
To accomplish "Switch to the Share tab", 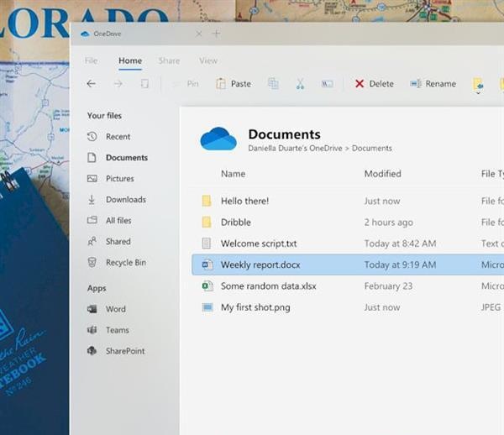I will click(x=169, y=60).
